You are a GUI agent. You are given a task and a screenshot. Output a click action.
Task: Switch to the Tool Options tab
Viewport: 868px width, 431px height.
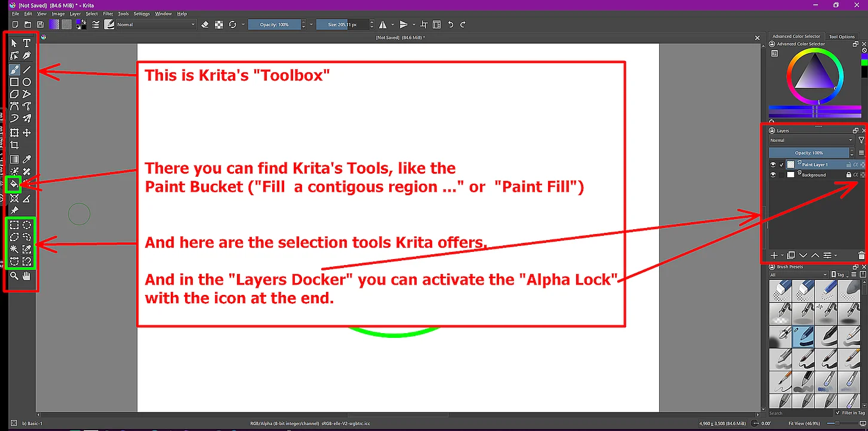842,36
